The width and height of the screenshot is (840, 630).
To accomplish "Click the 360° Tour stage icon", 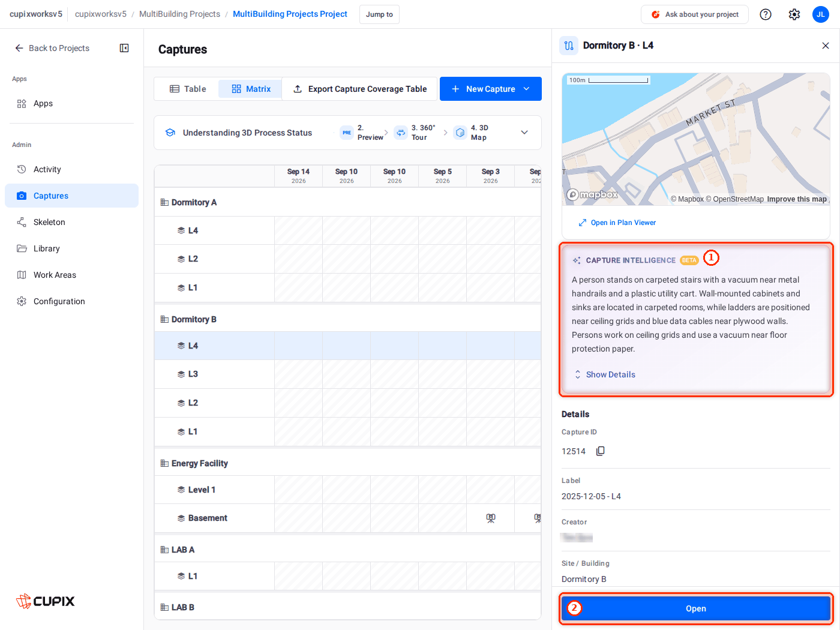I will pyautogui.click(x=401, y=133).
